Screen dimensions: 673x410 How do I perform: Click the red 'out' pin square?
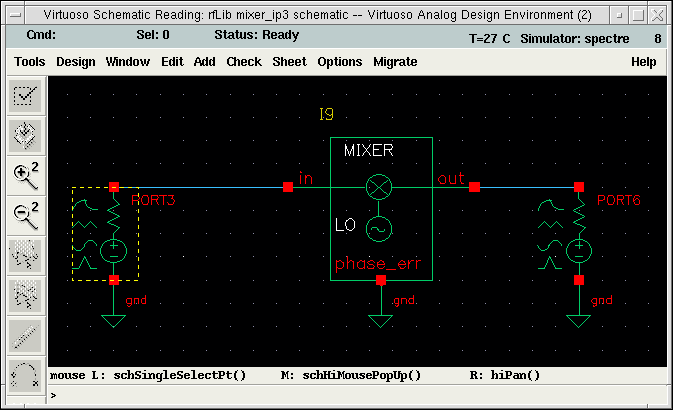[474, 187]
